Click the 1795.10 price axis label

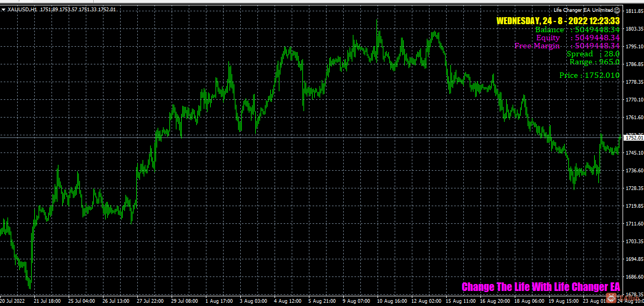click(634, 46)
